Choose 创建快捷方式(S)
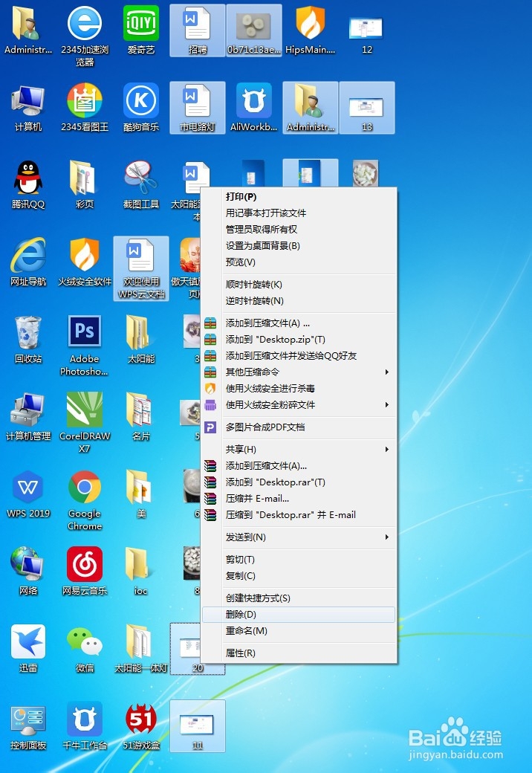 click(x=299, y=598)
